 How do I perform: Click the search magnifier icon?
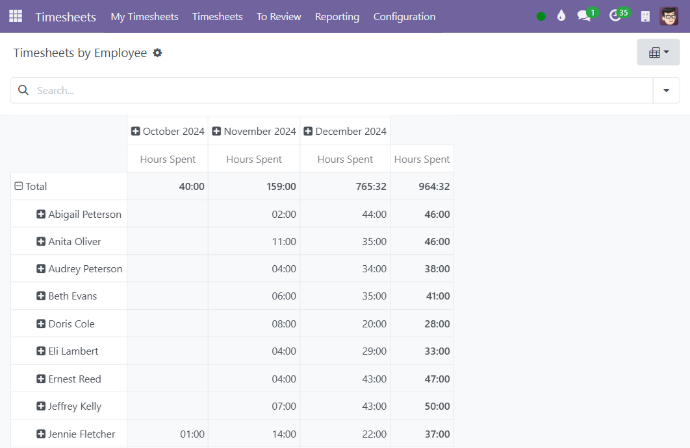coord(23,90)
